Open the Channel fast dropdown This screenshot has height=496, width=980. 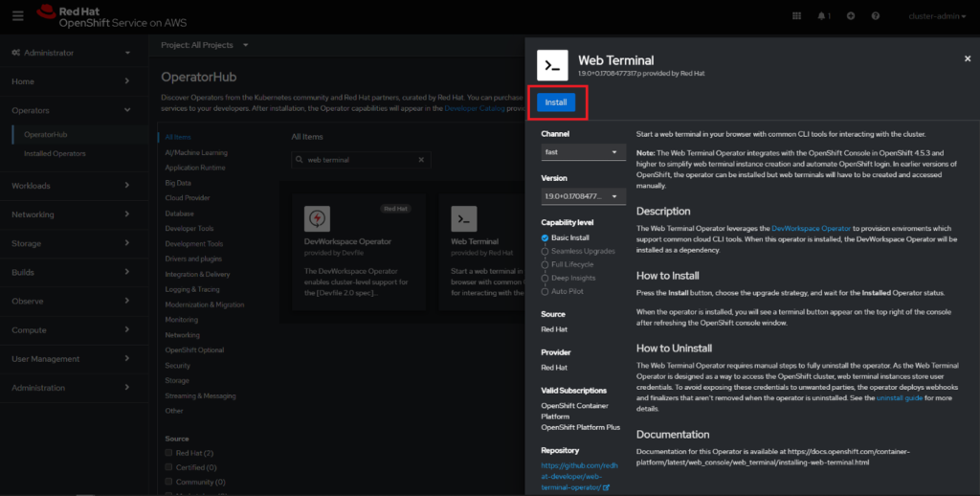point(583,152)
